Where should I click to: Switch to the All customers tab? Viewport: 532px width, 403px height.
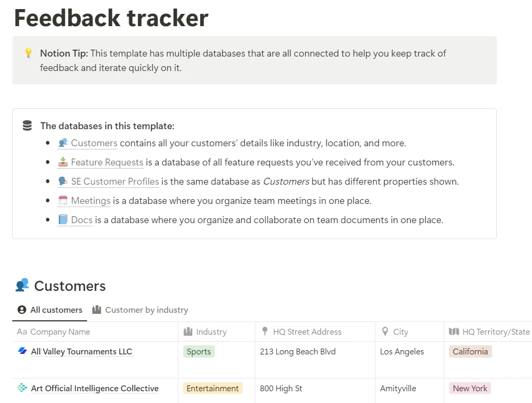(50, 310)
